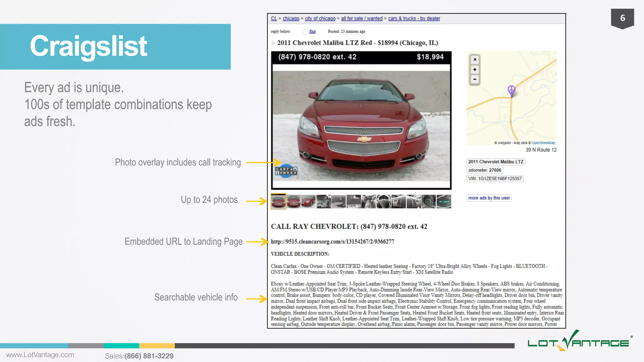The image size is (644, 362).
Task: Zoom out on the map
Action: coord(475,80)
